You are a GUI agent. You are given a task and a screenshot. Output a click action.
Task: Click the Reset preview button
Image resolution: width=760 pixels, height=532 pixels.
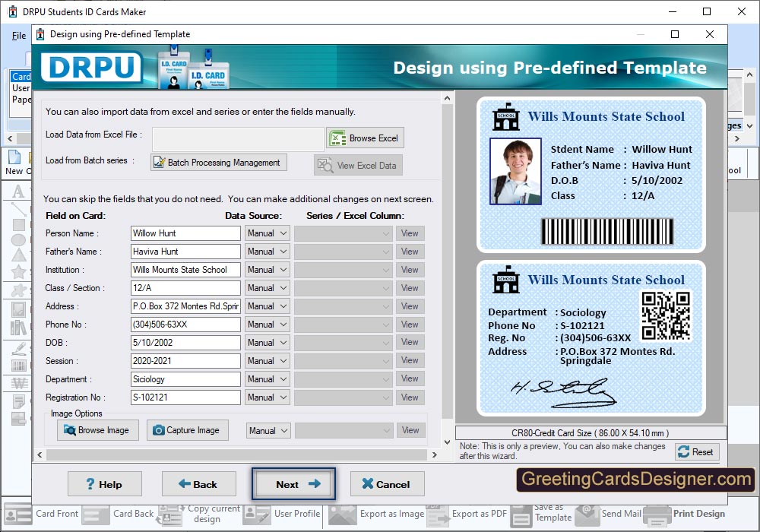pos(696,451)
